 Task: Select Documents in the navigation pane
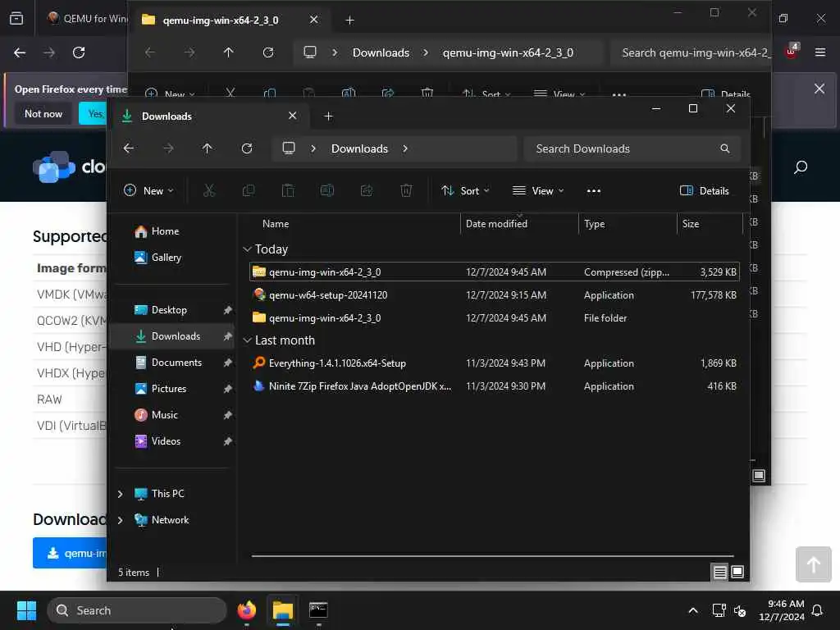171,363
